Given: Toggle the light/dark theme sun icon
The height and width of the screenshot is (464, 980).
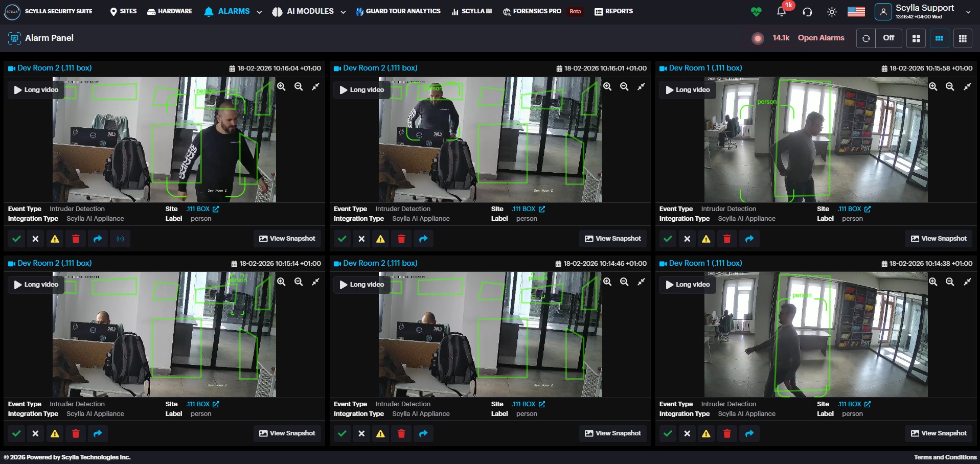Looking at the screenshot, I should pos(832,12).
